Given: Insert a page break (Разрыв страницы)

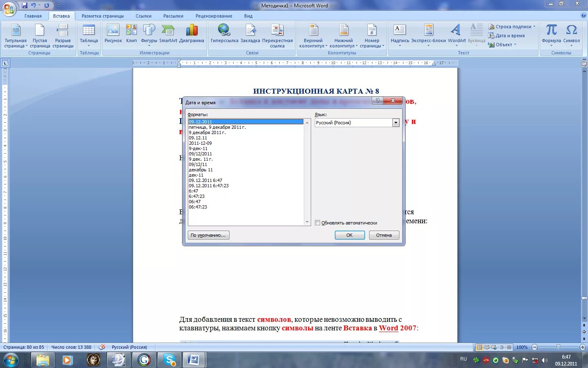Looking at the screenshot, I should point(63,36).
